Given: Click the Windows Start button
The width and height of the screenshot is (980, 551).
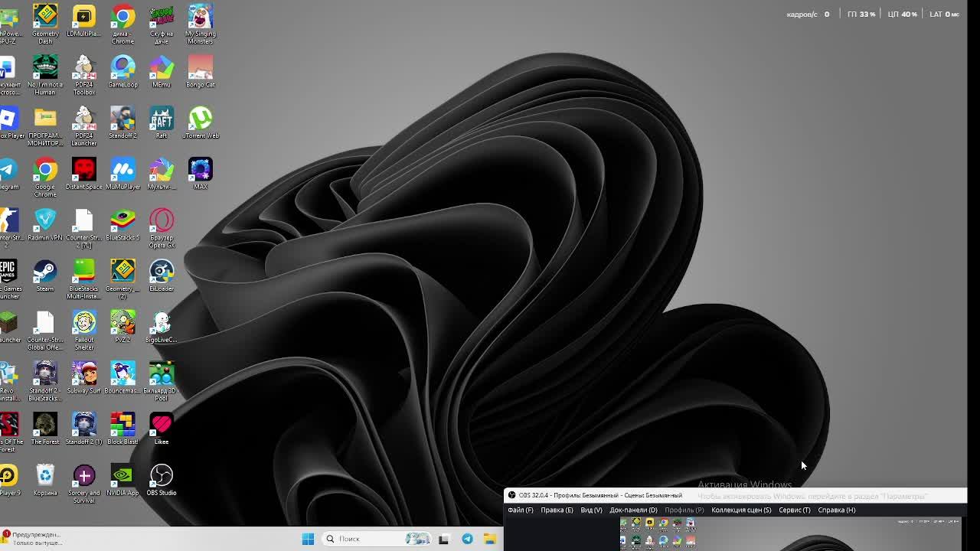Looking at the screenshot, I should [308, 539].
